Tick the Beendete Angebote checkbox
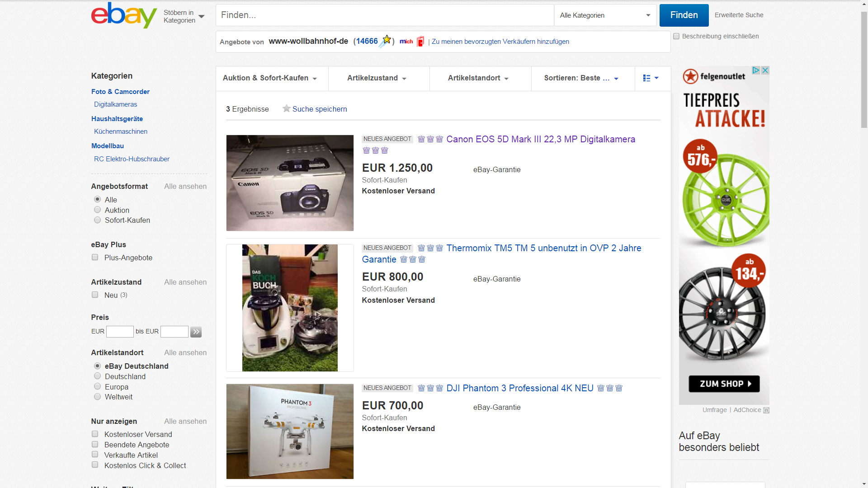The height and width of the screenshot is (488, 868). click(95, 444)
